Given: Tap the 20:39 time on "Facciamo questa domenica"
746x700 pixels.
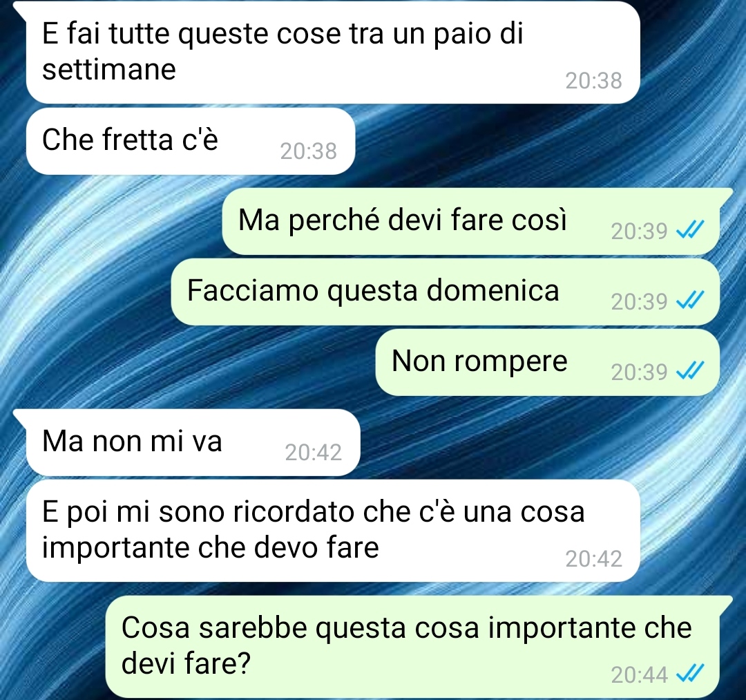Looking at the screenshot, I should 640,302.
